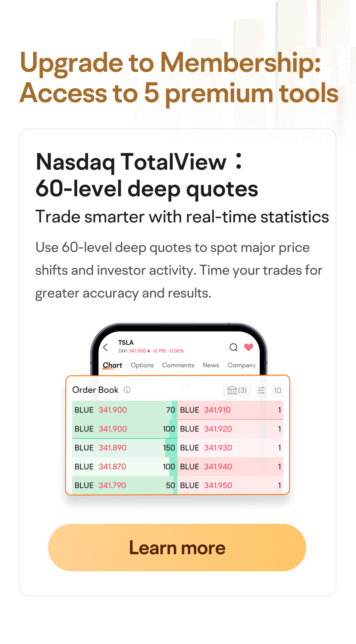Go to the Comments tab
The image size is (356, 644).
178,365
